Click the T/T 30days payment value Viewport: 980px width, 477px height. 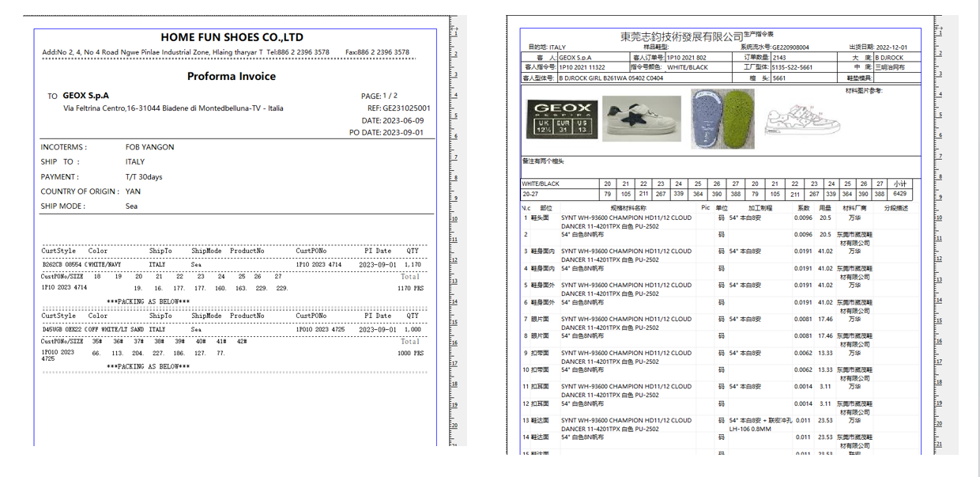pos(144,176)
